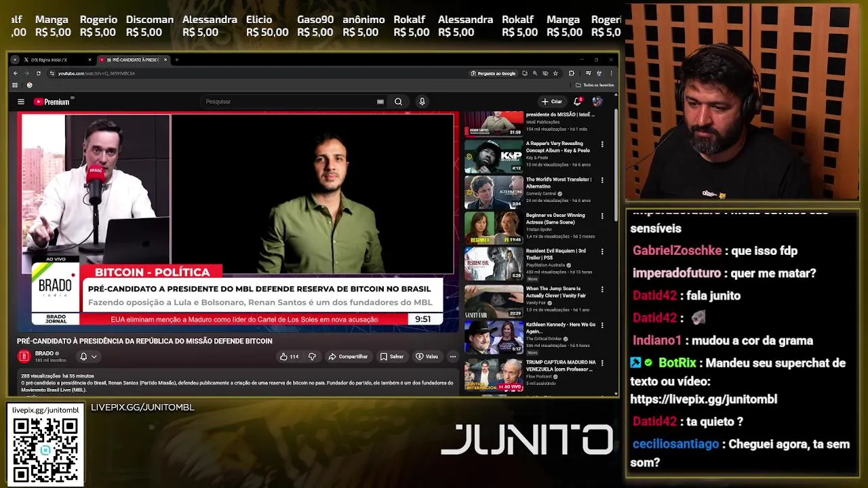Click the YouTube search magnifier button

coord(398,102)
